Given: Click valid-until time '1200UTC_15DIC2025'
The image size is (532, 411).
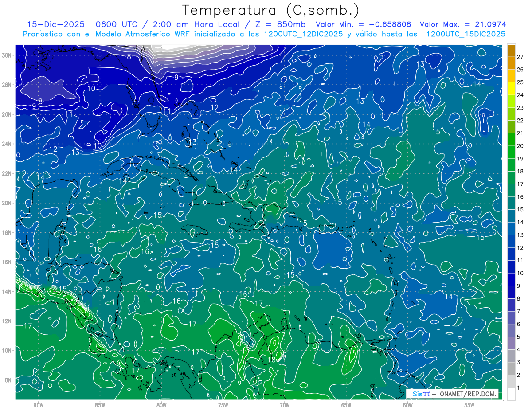Looking at the screenshot, I should (466, 34).
